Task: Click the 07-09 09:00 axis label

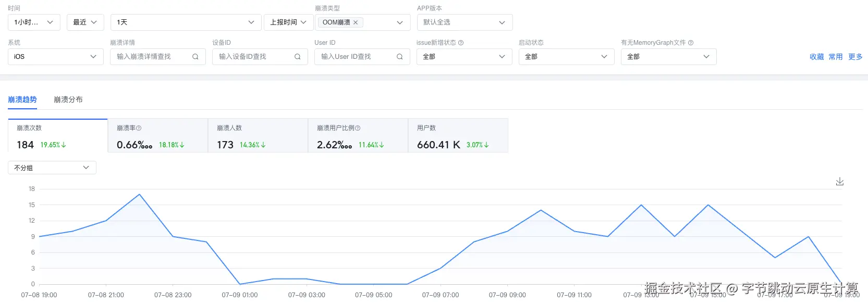Action: pyautogui.click(x=507, y=295)
